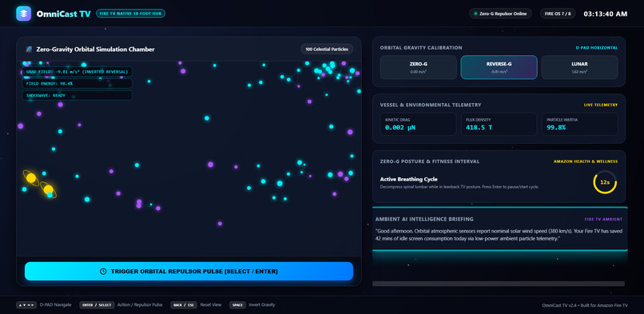
Task: Click the LIVE TELEMETRY label
Action: click(601, 105)
